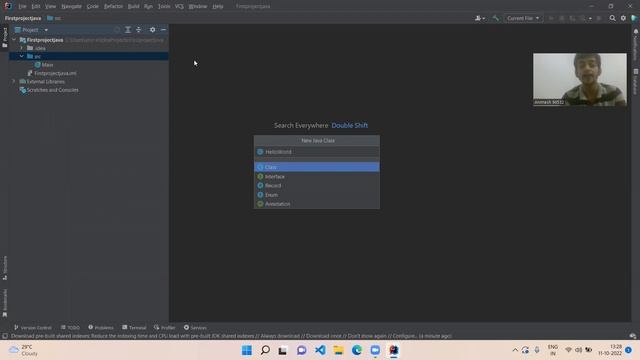Open the View menu
This screenshot has width=640, height=360.
[50, 7]
